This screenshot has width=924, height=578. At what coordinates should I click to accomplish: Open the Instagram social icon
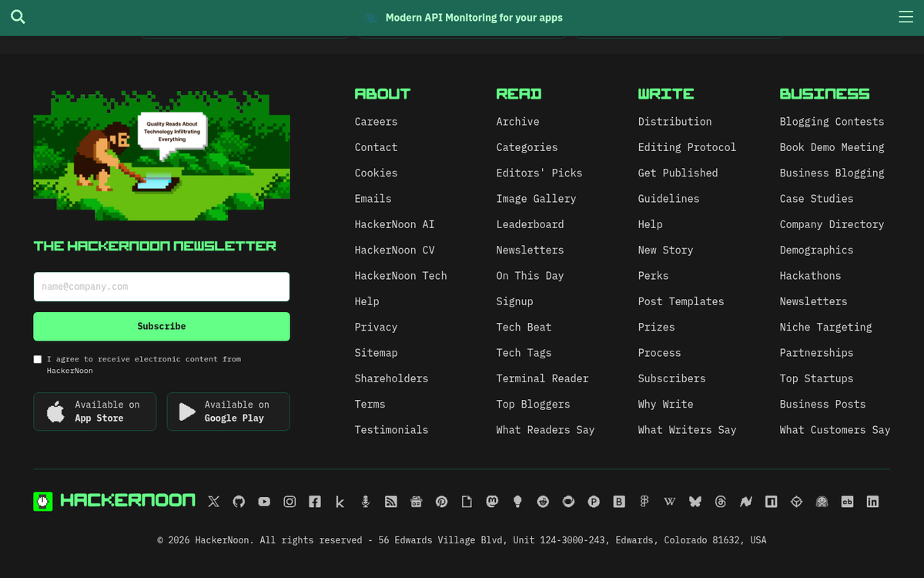(x=290, y=501)
